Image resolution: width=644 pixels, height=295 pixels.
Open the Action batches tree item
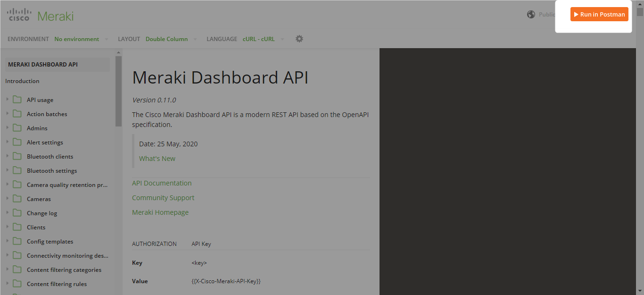(47, 114)
